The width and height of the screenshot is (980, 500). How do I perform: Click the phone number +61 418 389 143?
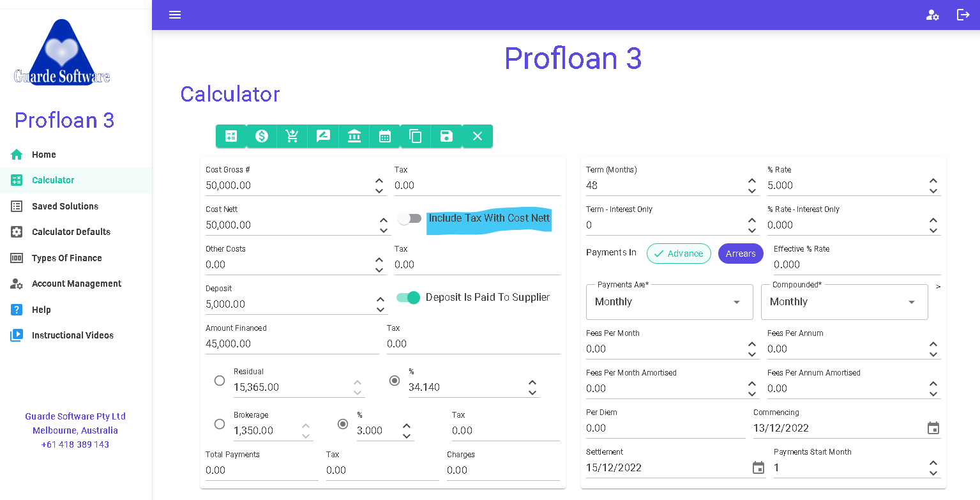75,444
